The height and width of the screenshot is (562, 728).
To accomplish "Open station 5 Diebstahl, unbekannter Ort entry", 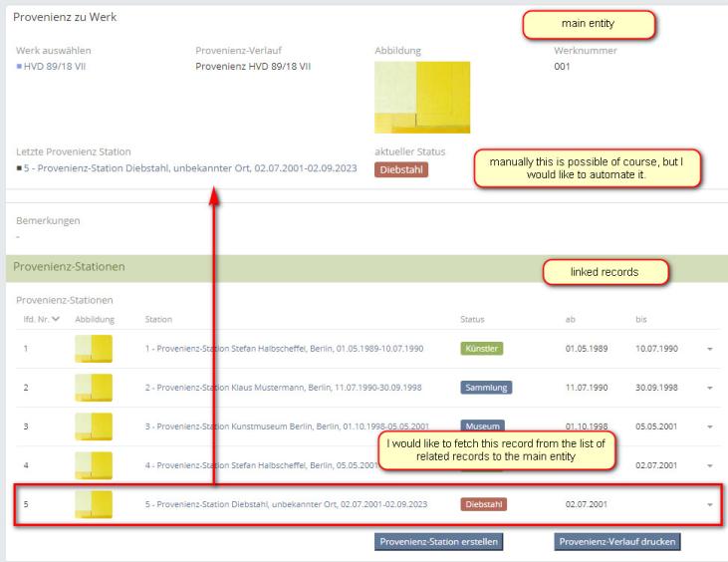I will (x=286, y=504).
